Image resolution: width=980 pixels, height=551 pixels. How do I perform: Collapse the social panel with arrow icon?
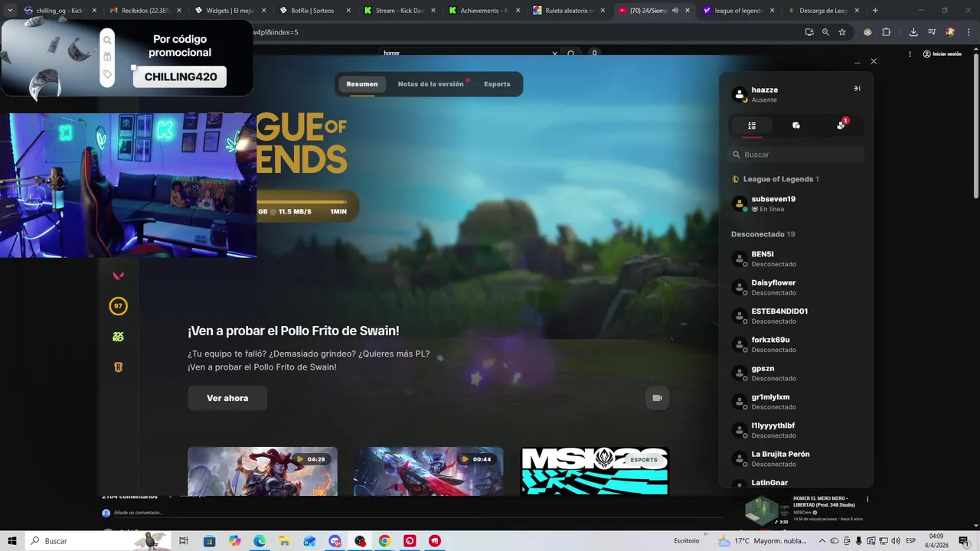tap(857, 89)
